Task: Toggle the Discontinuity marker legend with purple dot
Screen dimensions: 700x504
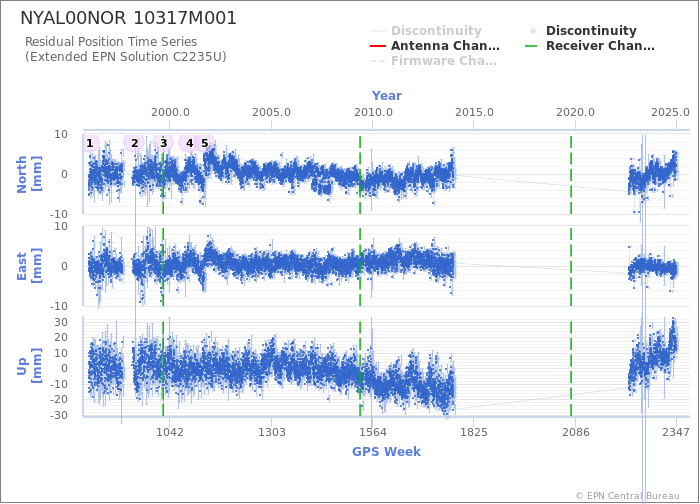Action: [583, 31]
